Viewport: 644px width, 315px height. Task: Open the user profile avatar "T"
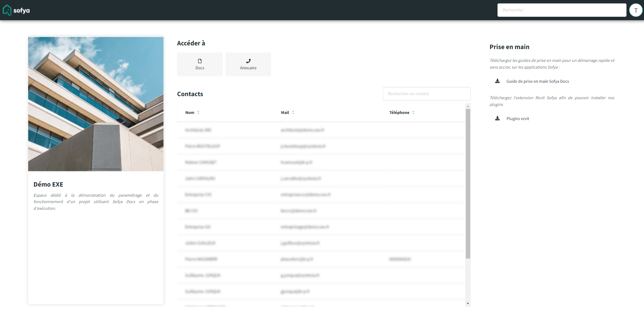pyautogui.click(x=636, y=10)
